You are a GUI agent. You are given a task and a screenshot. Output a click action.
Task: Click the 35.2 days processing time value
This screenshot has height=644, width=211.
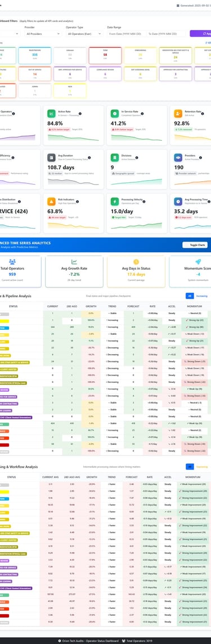click(x=186, y=211)
